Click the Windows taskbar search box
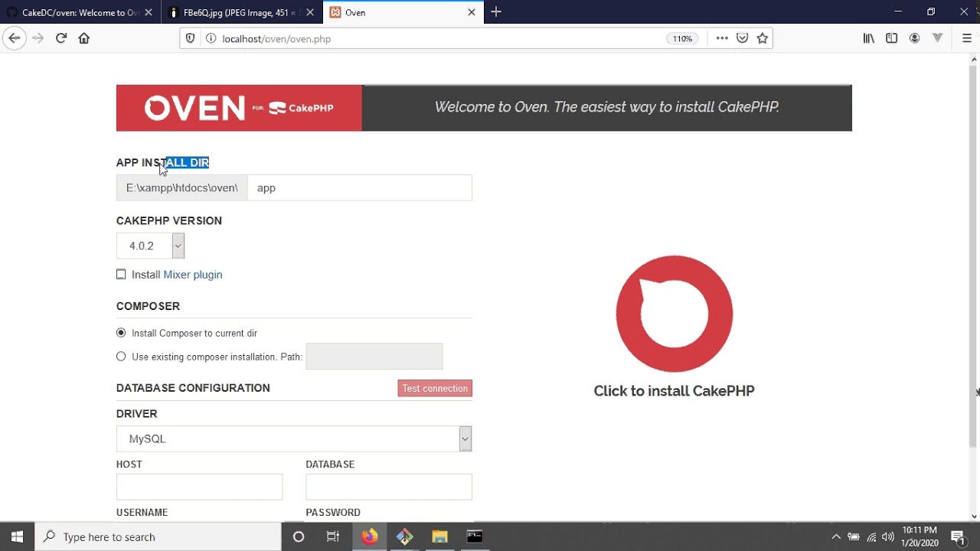The height and width of the screenshot is (551, 980). pos(158,536)
